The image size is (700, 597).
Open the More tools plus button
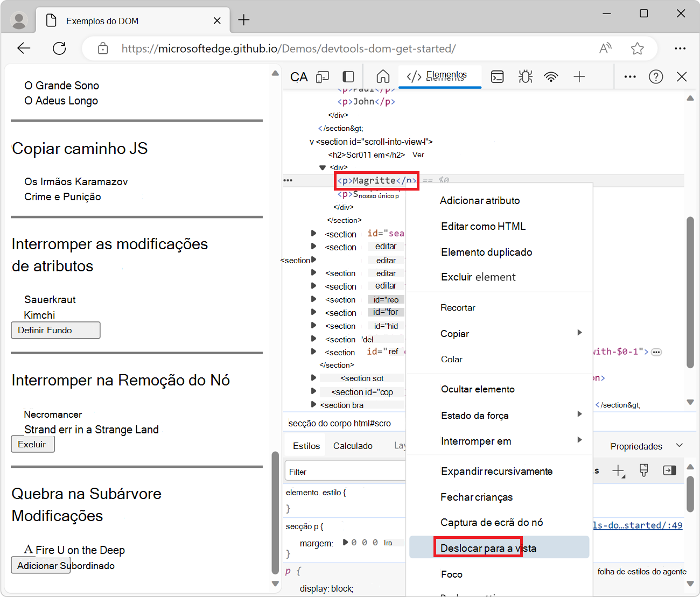579,77
